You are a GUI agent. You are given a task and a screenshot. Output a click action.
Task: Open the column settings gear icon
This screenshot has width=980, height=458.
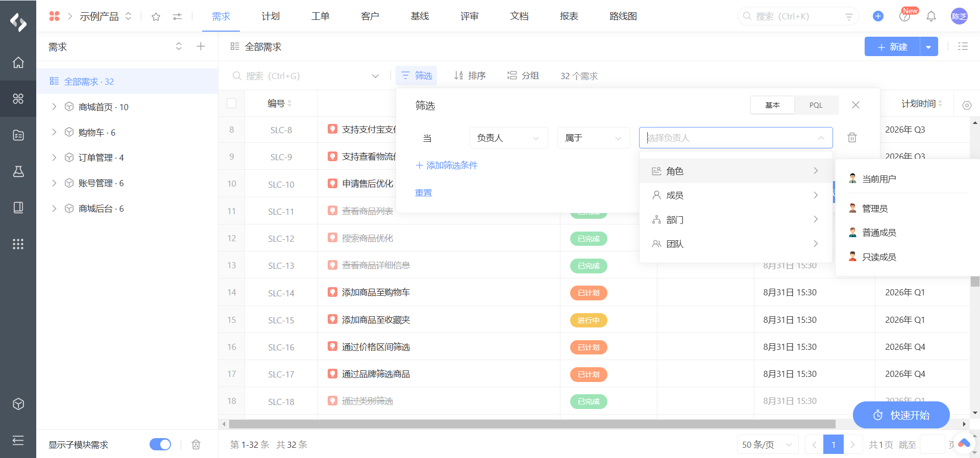point(967,106)
